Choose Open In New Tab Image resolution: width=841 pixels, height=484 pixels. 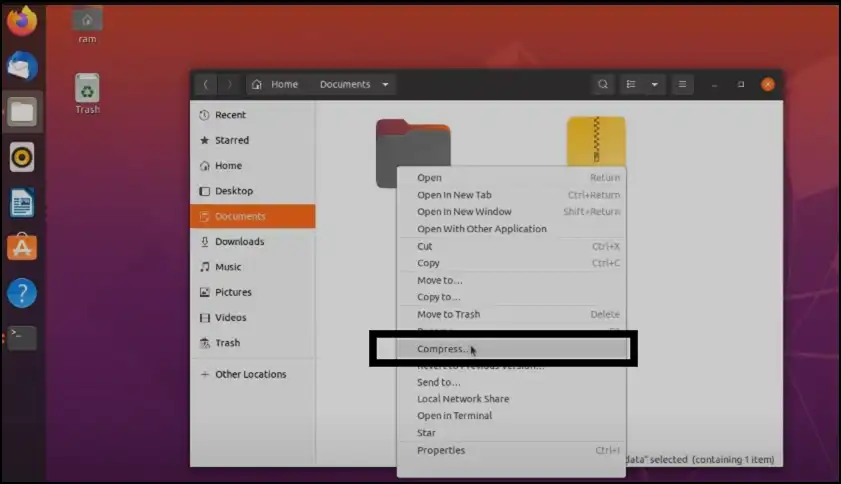pyautogui.click(x=512, y=195)
